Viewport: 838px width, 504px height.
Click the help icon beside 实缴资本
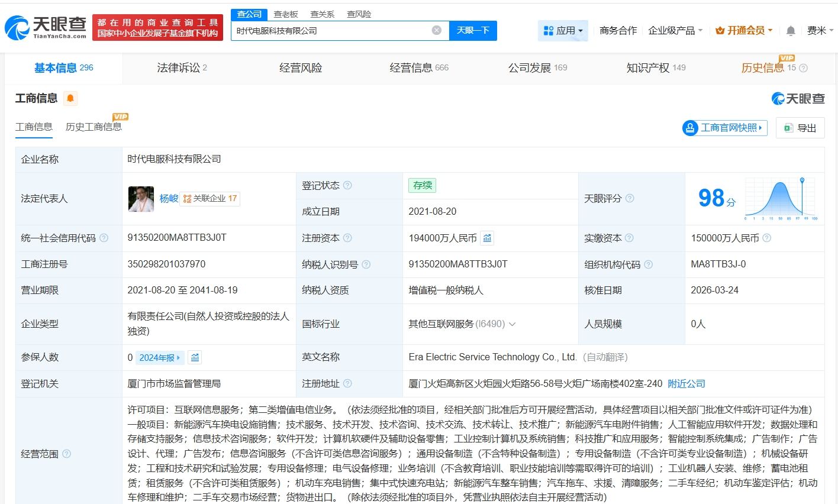tap(629, 238)
